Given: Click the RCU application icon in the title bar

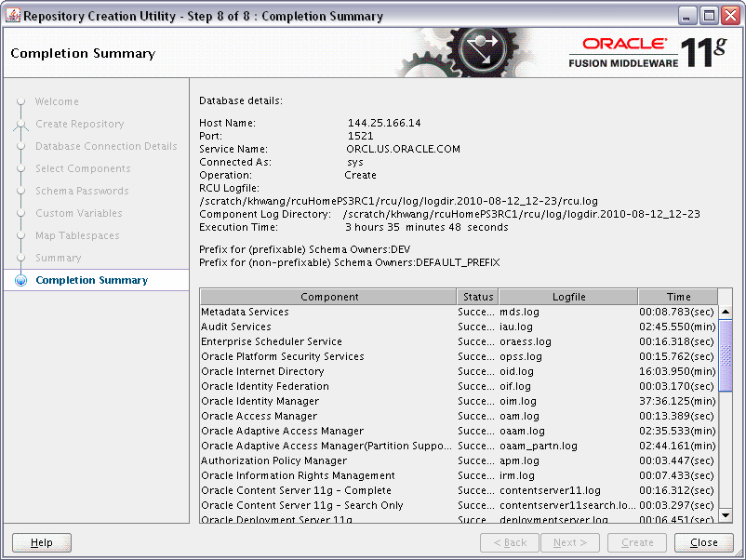Looking at the screenshot, I should pos(11,15).
